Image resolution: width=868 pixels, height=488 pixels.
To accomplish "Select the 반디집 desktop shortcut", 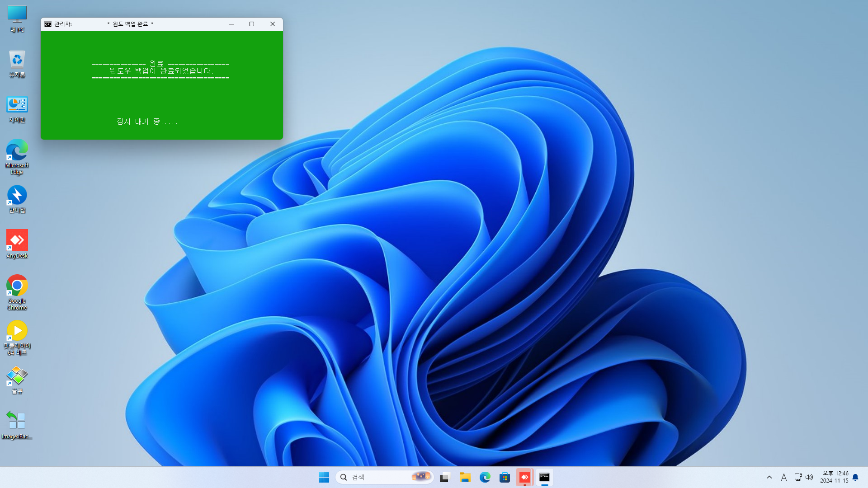I will [x=17, y=199].
